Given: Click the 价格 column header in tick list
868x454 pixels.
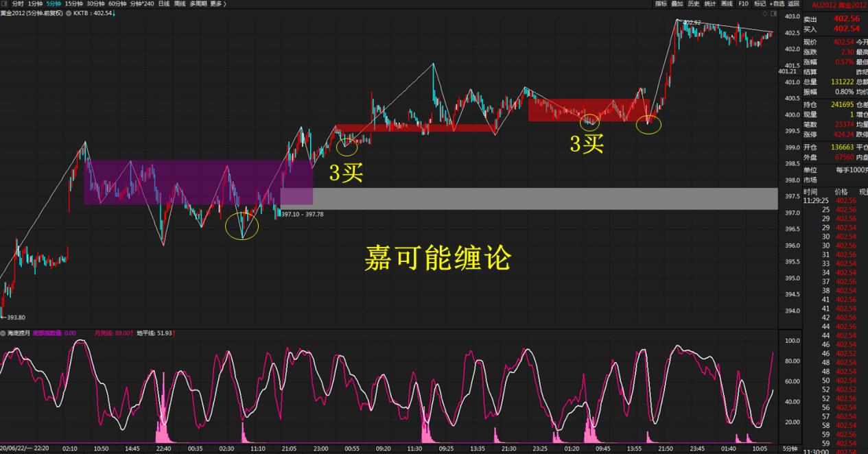Looking at the screenshot, I should [x=841, y=192].
